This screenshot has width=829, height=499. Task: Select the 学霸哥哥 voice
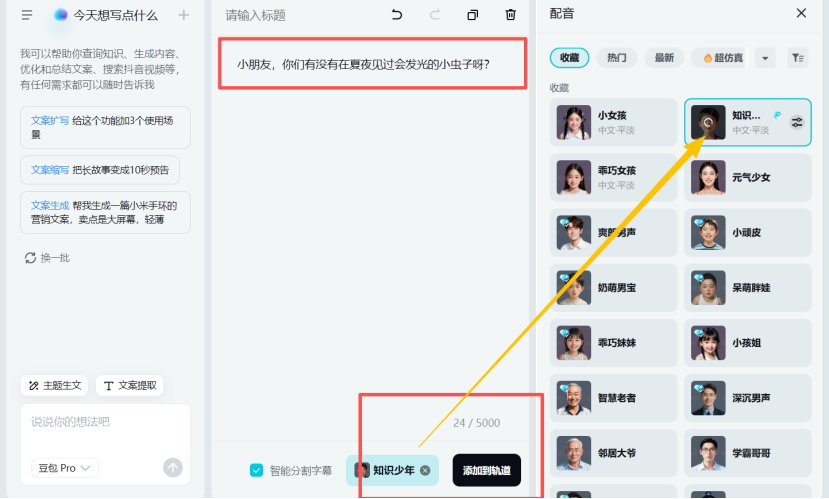pos(748,453)
